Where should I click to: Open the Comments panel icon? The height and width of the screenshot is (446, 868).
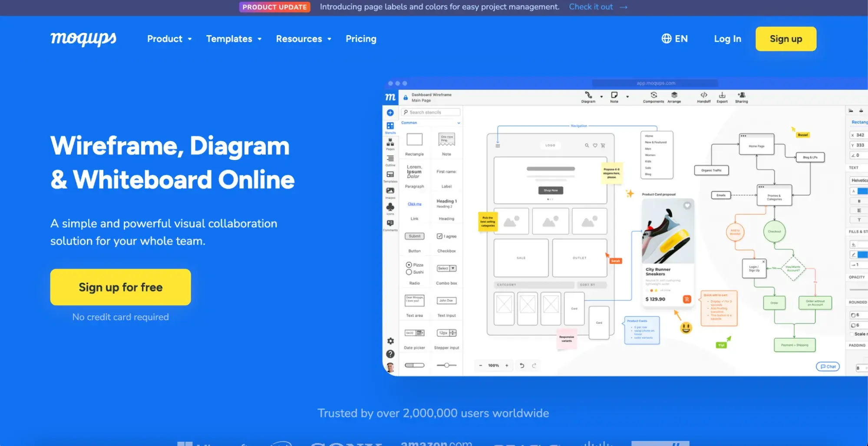pyautogui.click(x=390, y=223)
